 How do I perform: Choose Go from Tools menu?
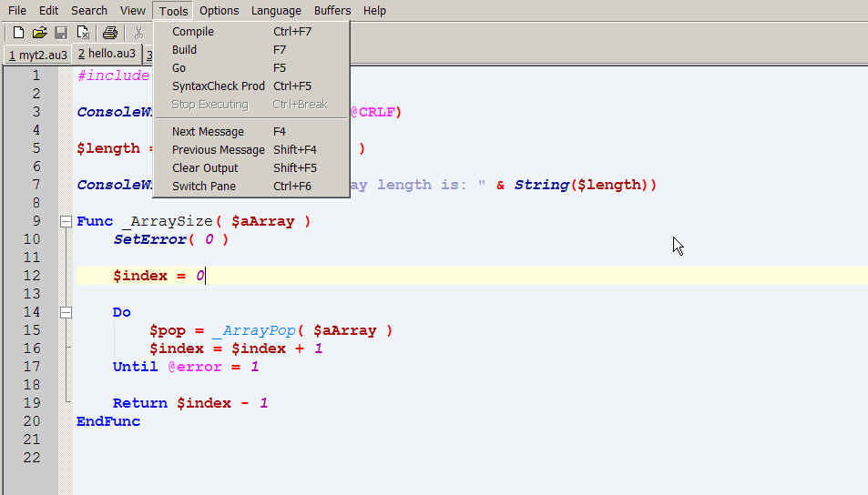tap(251, 68)
